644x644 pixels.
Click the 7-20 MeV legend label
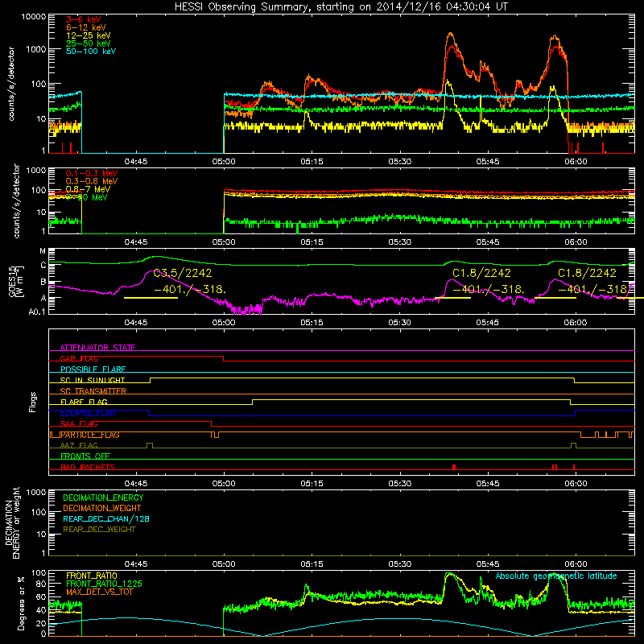click(87, 197)
